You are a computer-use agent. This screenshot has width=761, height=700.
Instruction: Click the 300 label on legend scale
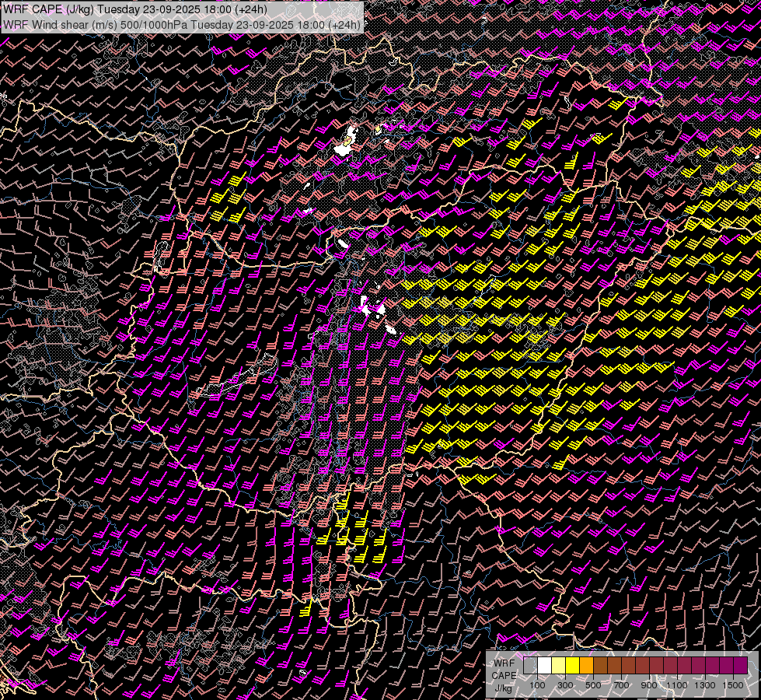[x=565, y=685]
